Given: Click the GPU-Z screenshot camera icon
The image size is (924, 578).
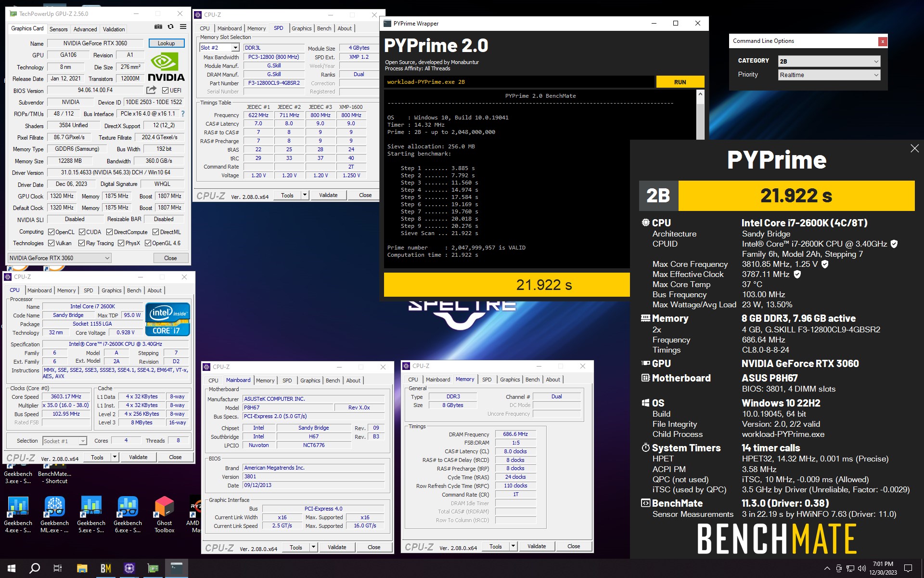Looking at the screenshot, I should point(158,27).
